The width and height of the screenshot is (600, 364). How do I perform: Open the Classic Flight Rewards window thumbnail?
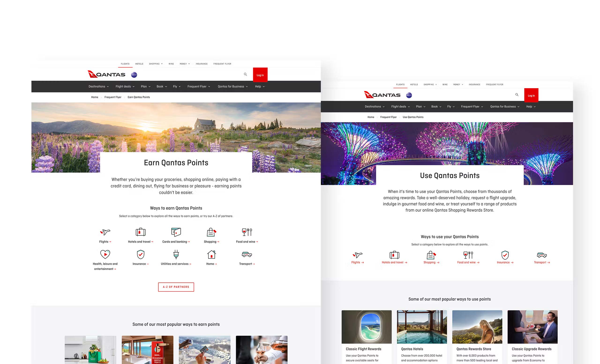click(367, 327)
